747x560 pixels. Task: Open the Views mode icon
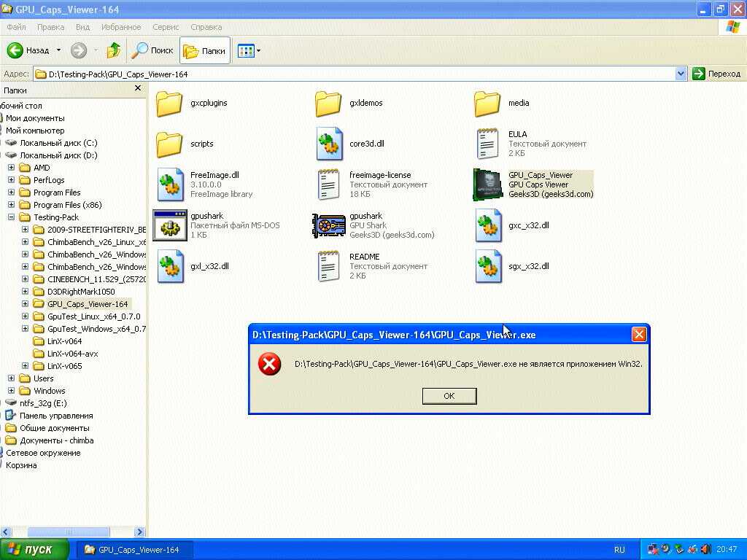tap(246, 50)
